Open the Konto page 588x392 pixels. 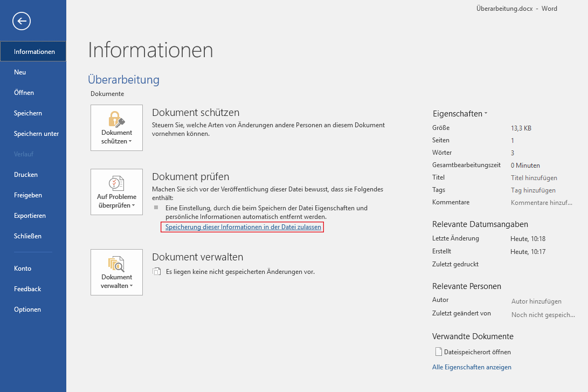[x=33, y=268]
